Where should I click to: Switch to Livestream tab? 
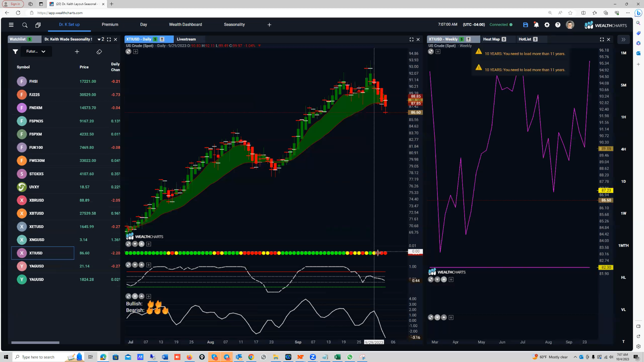click(186, 39)
